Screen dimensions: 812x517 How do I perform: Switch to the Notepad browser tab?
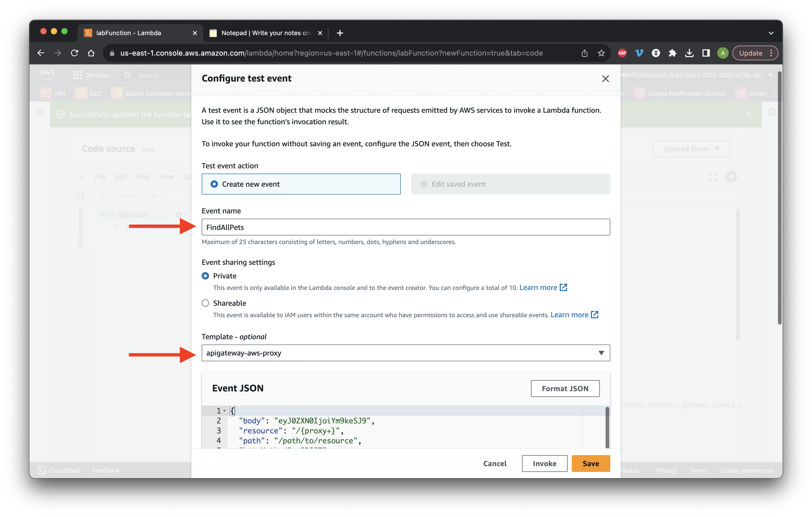click(x=265, y=33)
